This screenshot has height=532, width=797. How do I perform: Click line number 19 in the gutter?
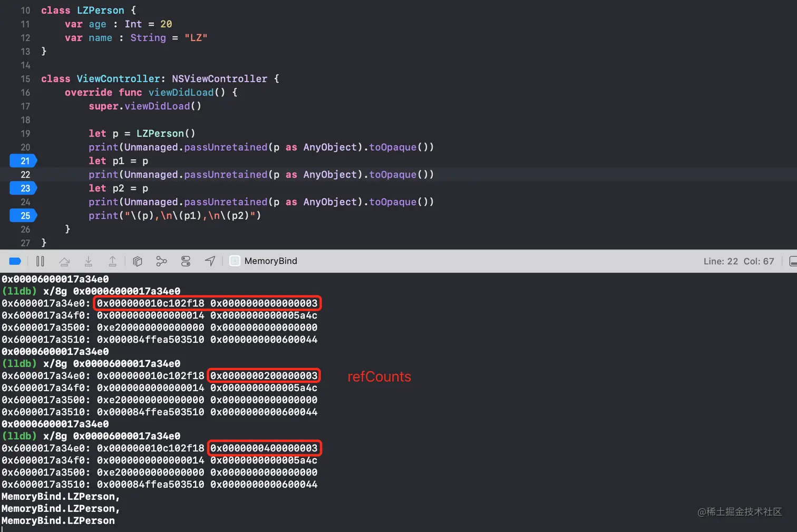[25, 133]
